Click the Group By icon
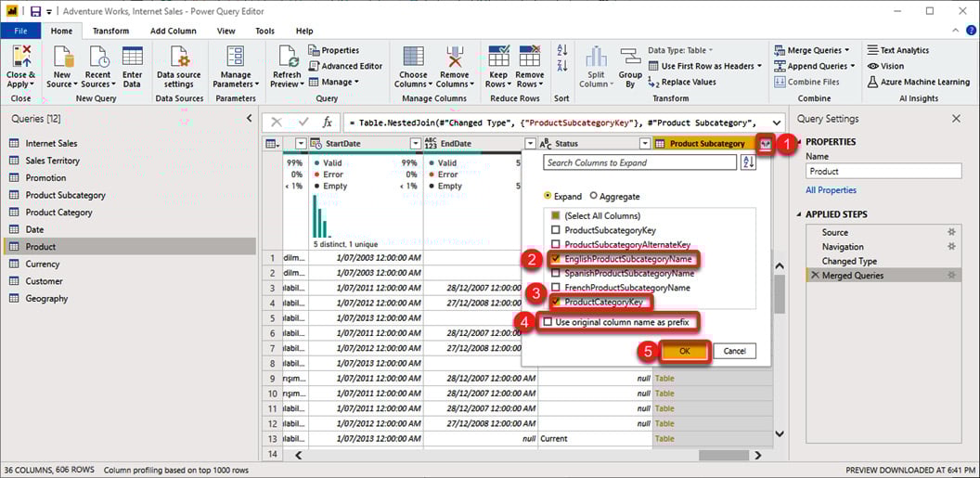 [630, 58]
